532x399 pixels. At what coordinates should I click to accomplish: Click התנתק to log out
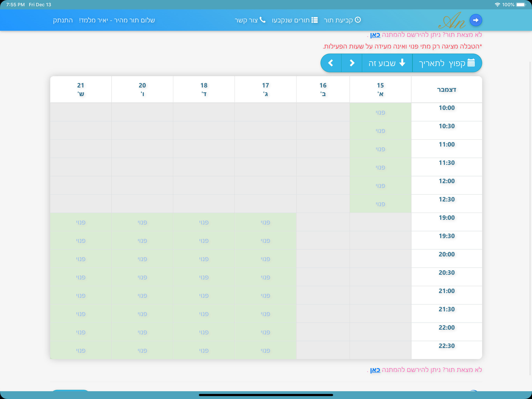click(x=63, y=20)
